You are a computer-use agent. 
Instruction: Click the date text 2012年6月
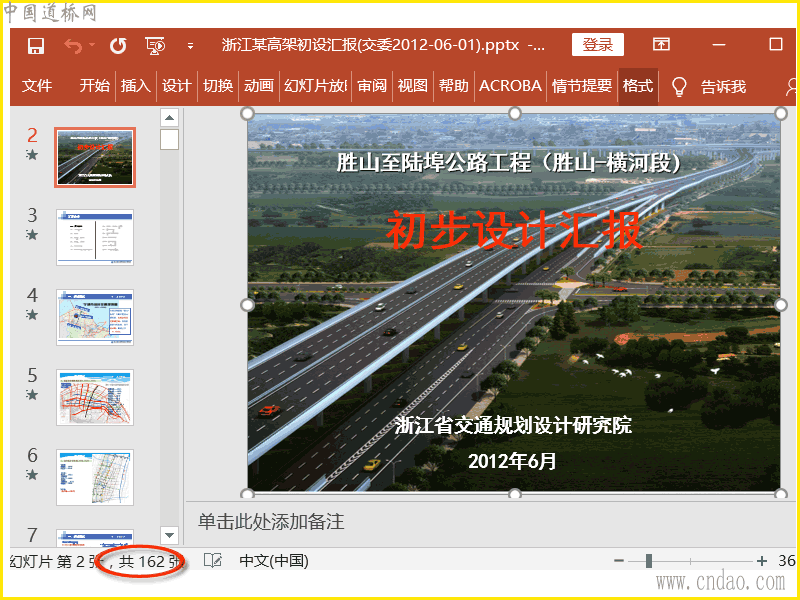[512, 461]
